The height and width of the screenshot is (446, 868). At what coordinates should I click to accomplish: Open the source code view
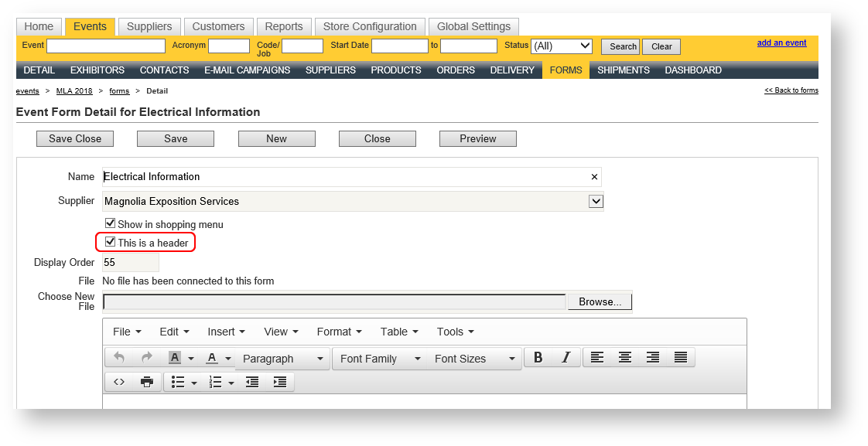point(119,382)
